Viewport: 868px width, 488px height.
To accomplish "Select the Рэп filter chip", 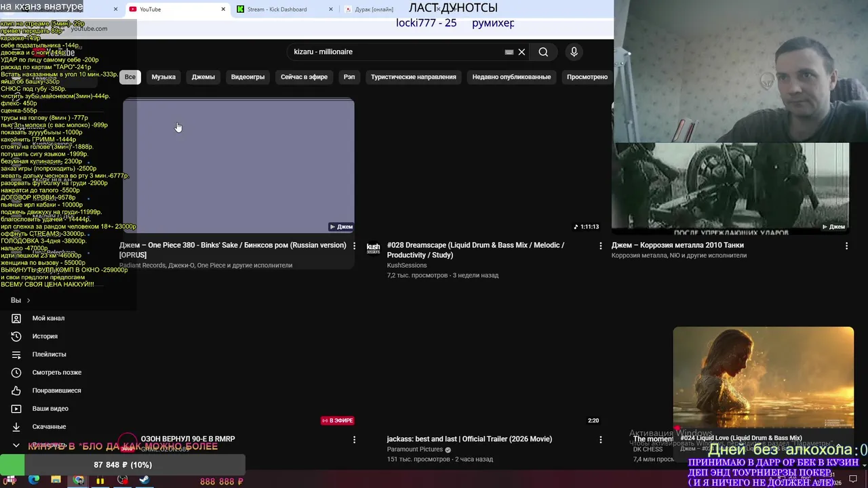I will click(x=349, y=77).
